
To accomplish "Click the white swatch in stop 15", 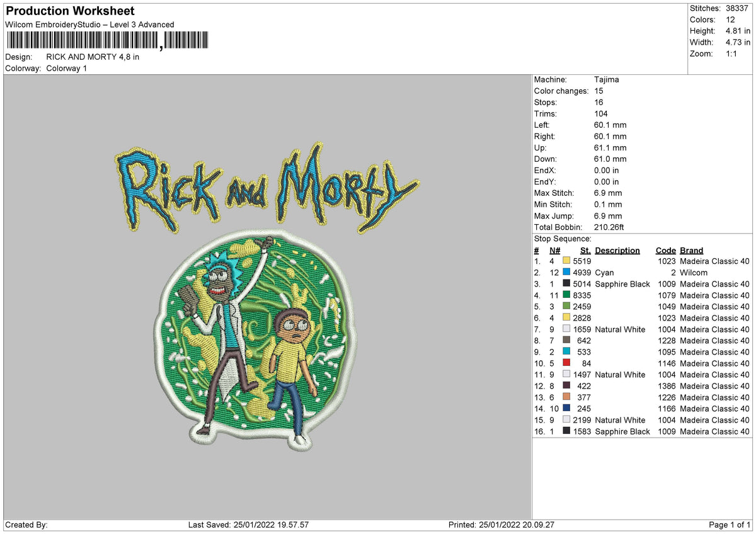I will pos(566,420).
